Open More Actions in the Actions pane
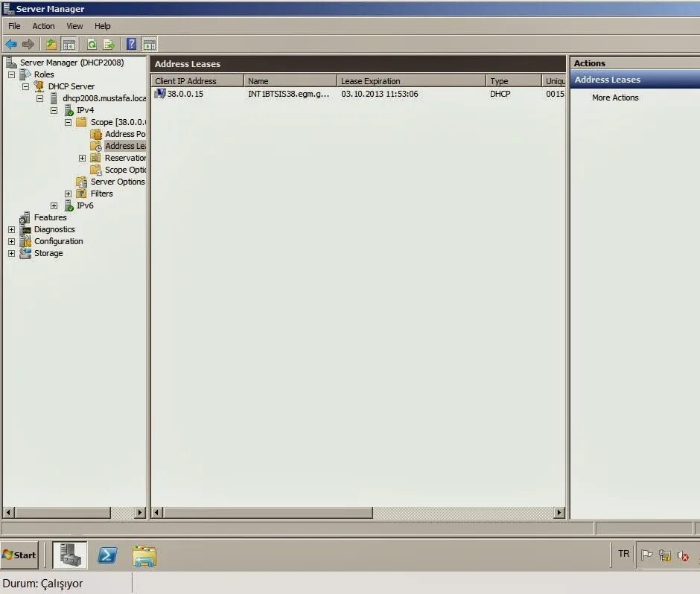 tap(615, 98)
